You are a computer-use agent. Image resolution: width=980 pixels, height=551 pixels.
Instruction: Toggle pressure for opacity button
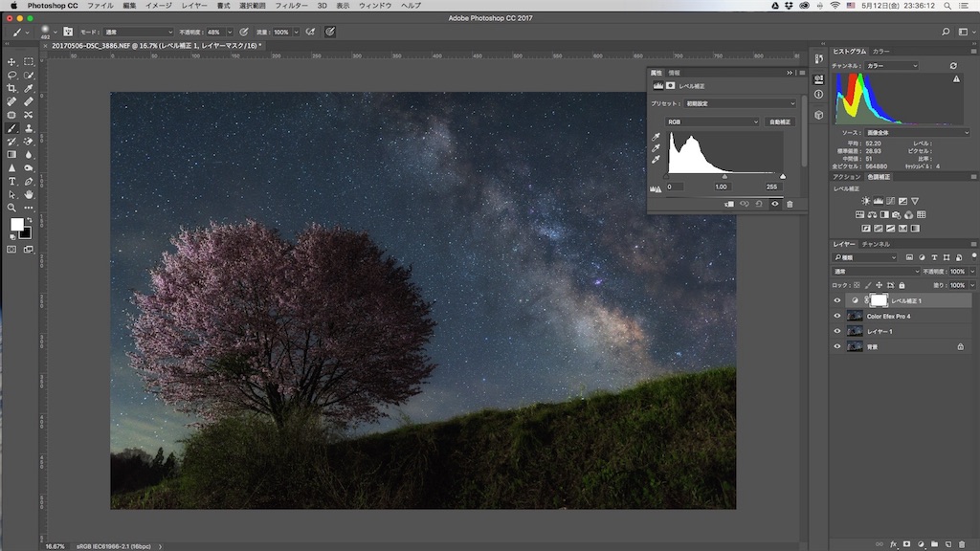[244, 32]
